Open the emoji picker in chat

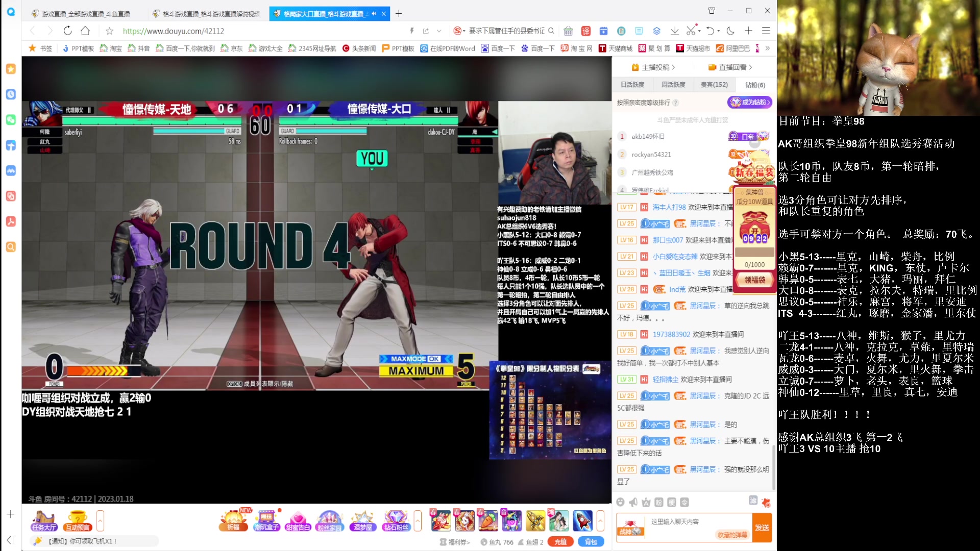click(620, 503)
